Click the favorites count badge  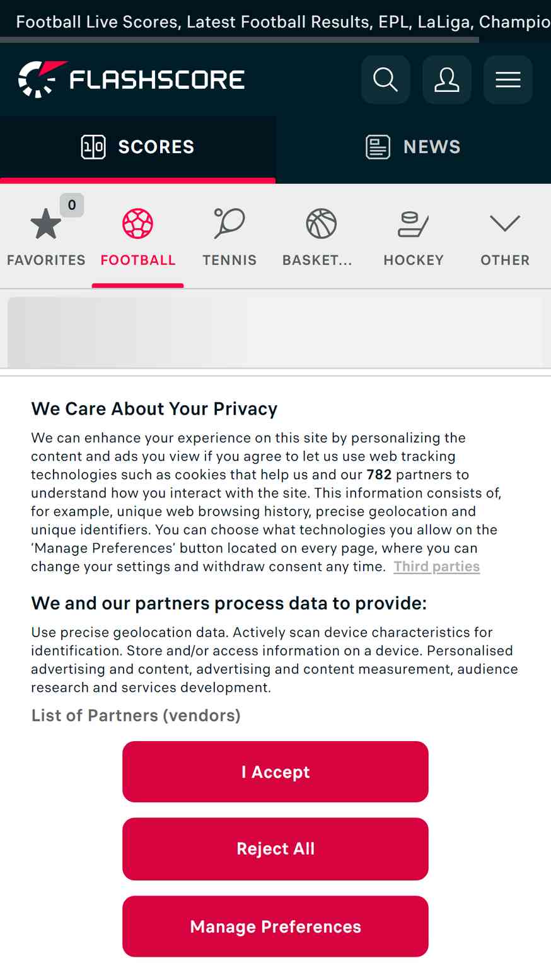point(72,205)
